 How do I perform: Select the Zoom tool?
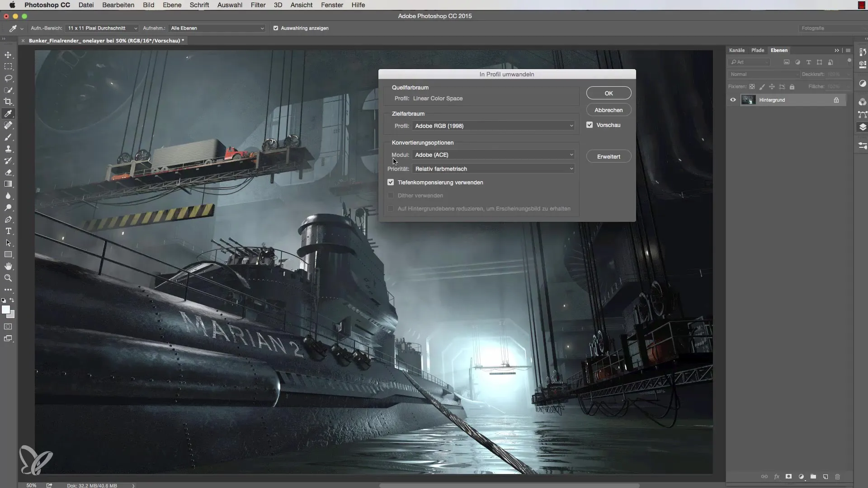point(8,278)
